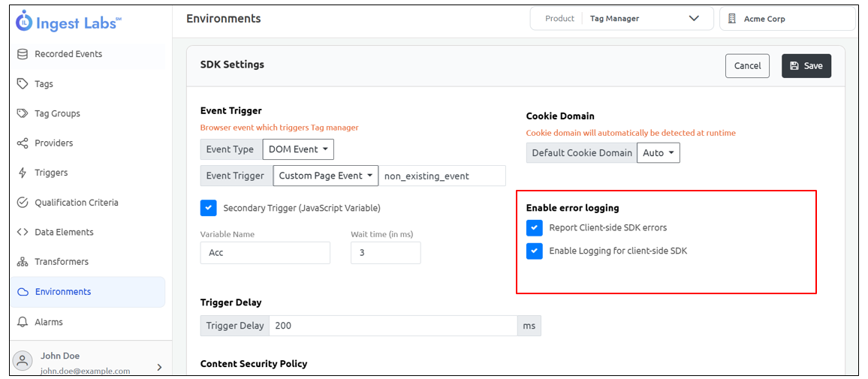Viewport: 868px width, 379px height.
Task: Open the Default Cookie Domain Auto dropdown
Action: 659,153
